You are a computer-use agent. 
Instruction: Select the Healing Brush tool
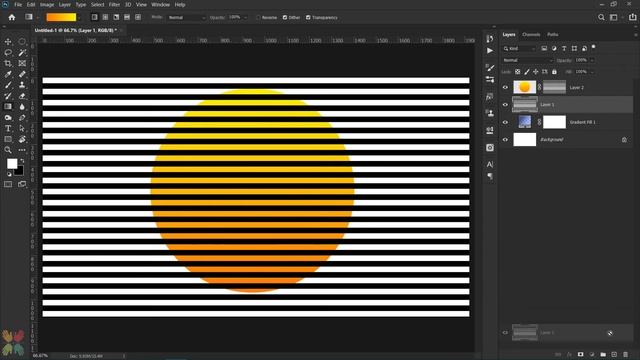(x=22, y=74)
